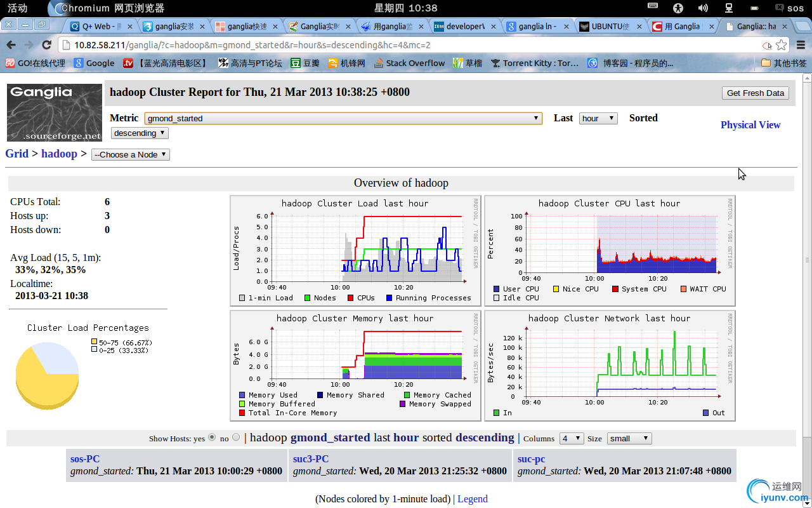Open the GO!在线代理 bookmark
Viewport: 812px width, 508px height.
point(36,63)
